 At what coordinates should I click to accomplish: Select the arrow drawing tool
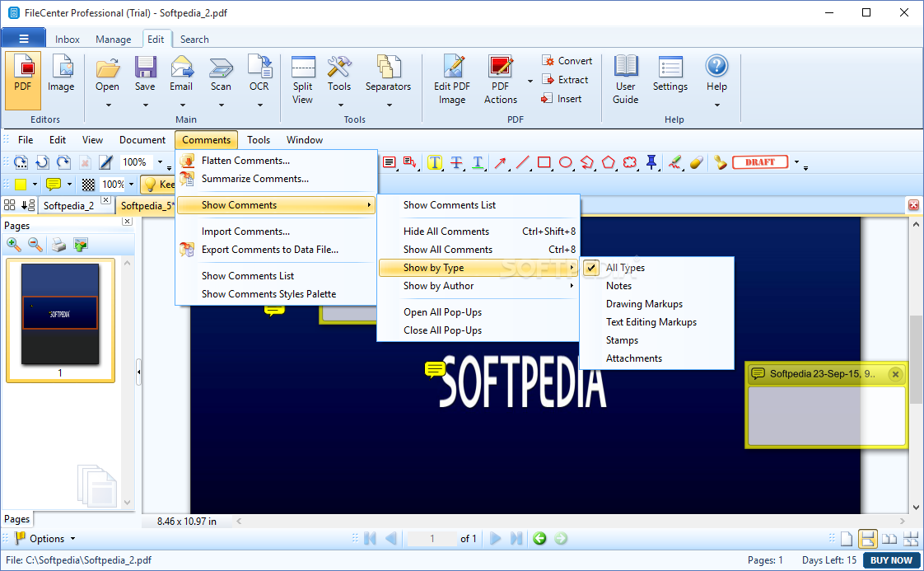point(501,162)
